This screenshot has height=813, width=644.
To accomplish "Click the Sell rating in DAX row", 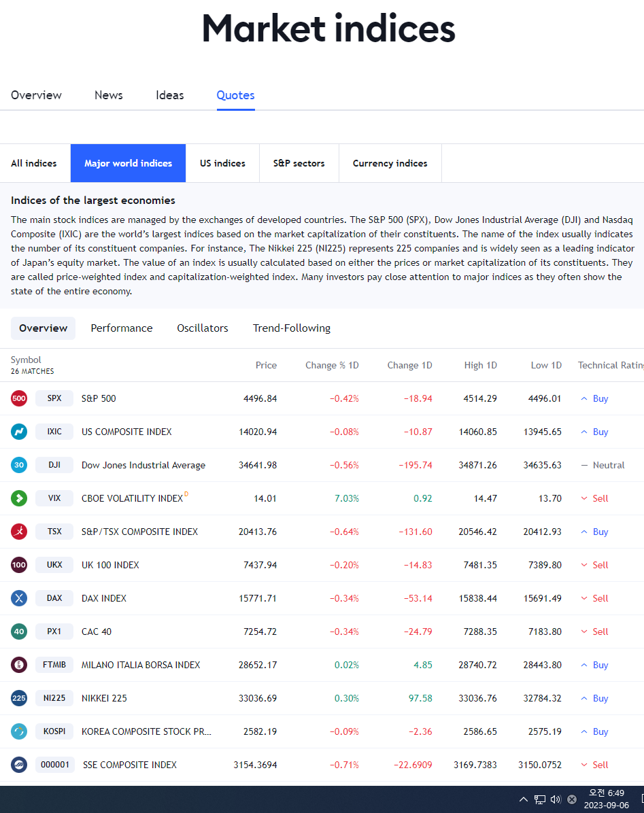I will (594, 598).
